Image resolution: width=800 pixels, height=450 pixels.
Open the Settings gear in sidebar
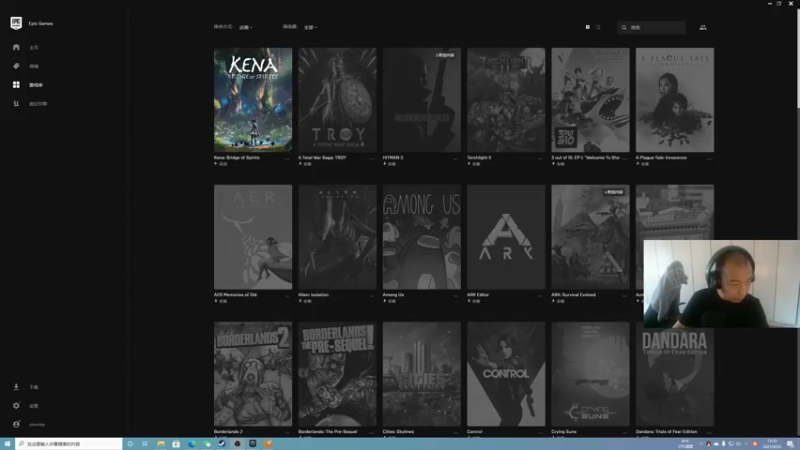16,406
